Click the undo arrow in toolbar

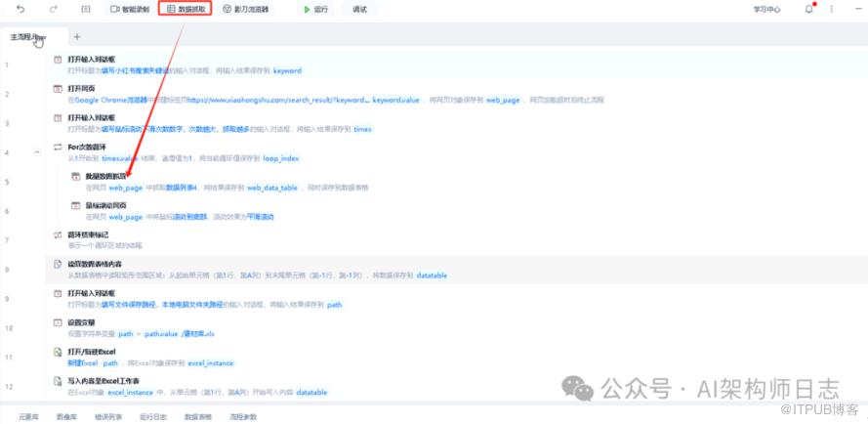tap(21, 9)
